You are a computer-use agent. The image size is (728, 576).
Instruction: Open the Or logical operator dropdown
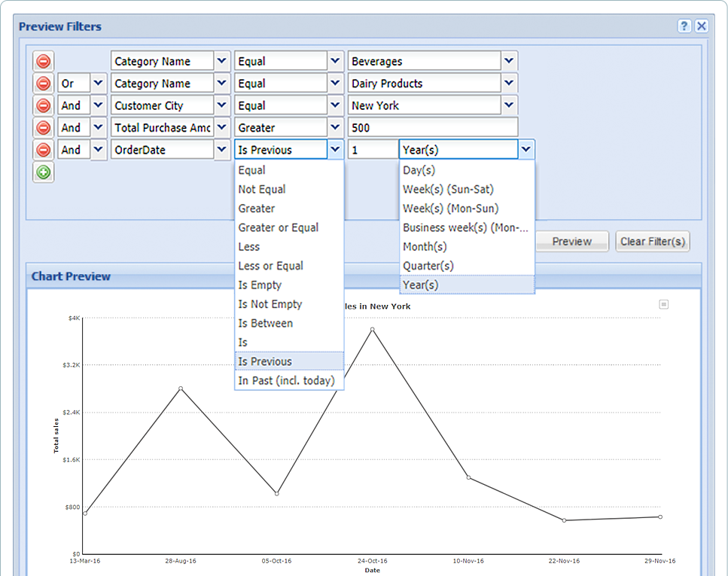(x=98, y=84)
